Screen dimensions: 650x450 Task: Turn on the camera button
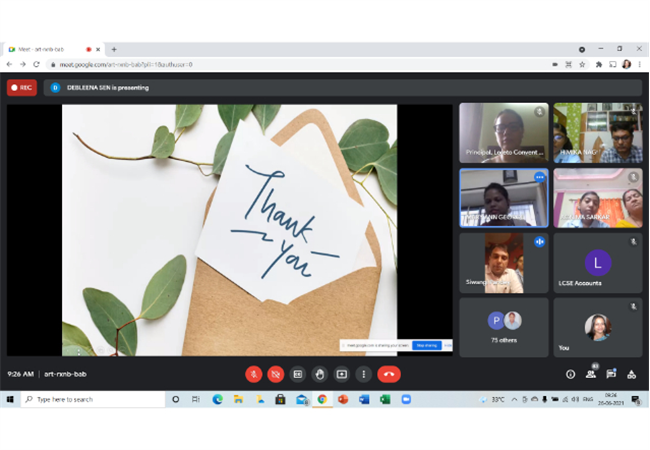[276, 374]
